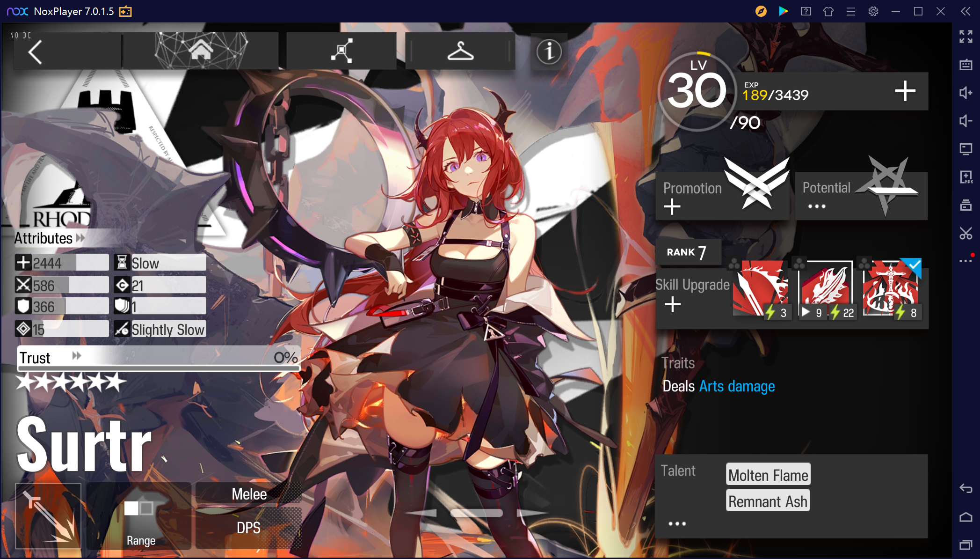Show more sidebar tools ellipsis
The height and width of the screenshot is (559, 980).
[966, 260]
